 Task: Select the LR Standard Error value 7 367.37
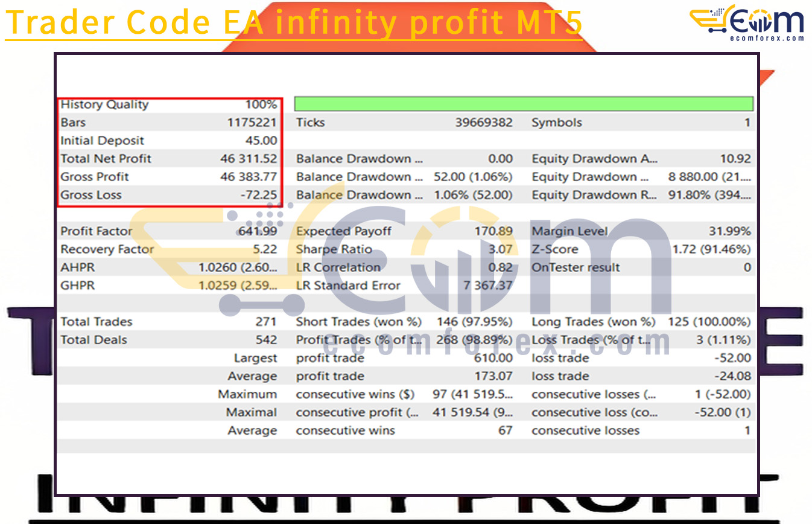pyautogui.click(x=489, y=286)
